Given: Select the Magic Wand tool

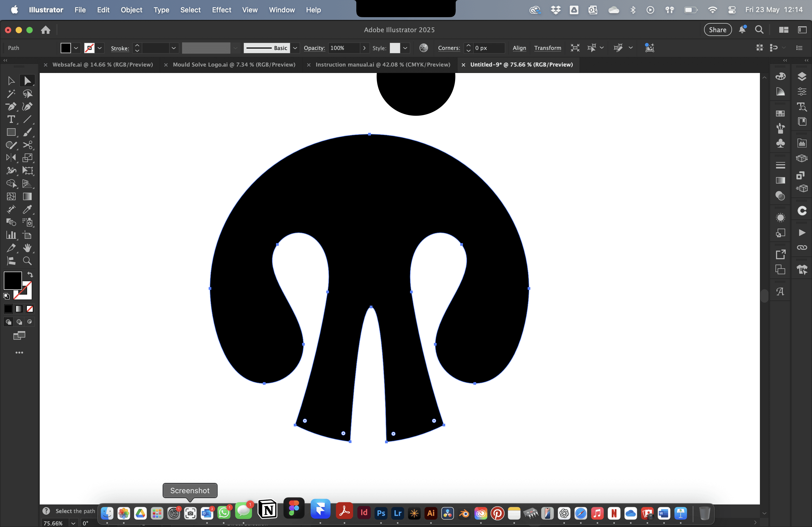Looking at the screenshot, I should 11,94.
